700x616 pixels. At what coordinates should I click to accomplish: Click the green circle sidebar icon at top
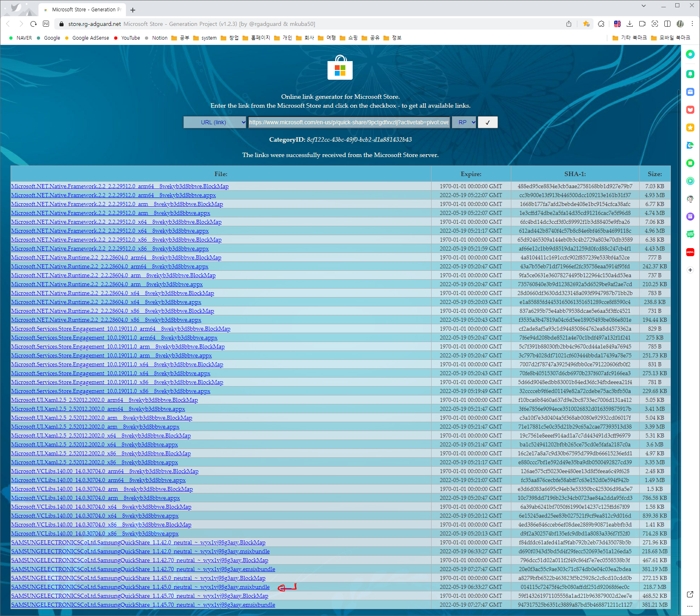pyautogui.click(x=690, y=54)
